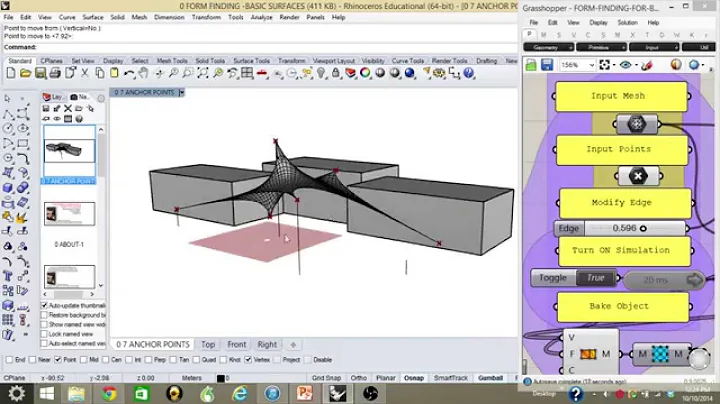
Task: Click the Copy icon in Rhino toolbar
Action: [99, 73]
